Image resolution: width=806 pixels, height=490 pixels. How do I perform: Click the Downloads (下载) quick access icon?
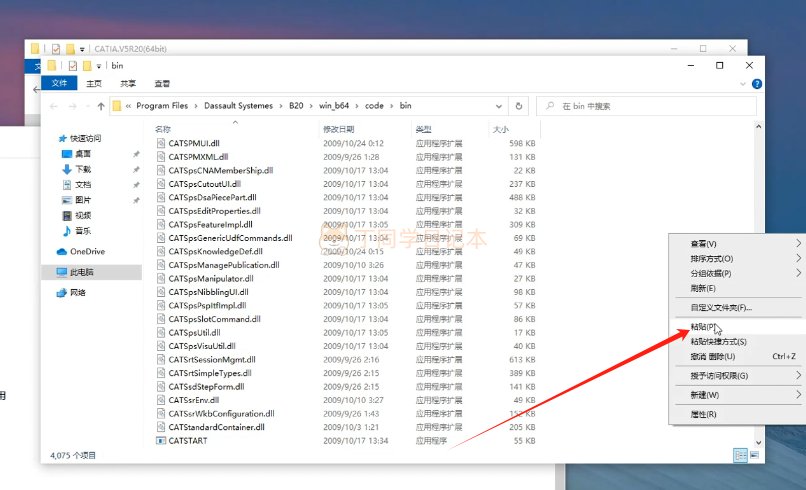(67, 169)
